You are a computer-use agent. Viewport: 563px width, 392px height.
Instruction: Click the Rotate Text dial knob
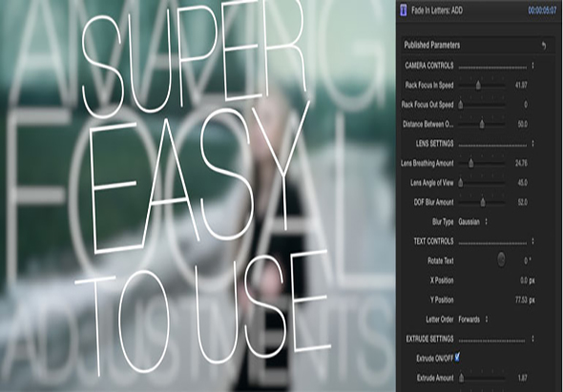pyautogui.click(x=501, y=259)
